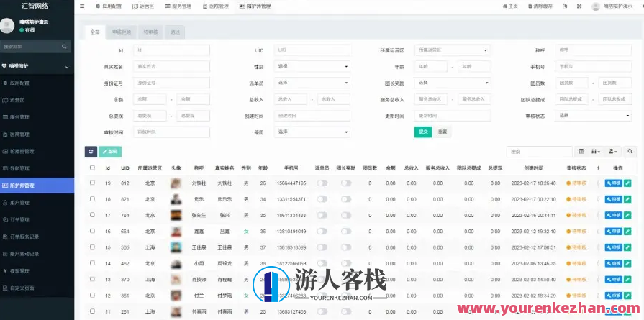Click the sidebar menu search magnifier icon
The image size is (644, 320).
[64, 47]
